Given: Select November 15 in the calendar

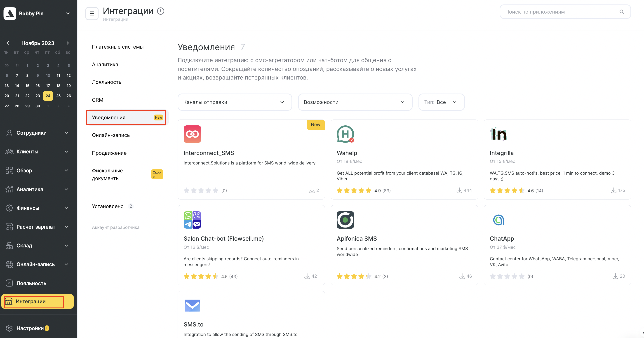Looking at the screenshot, I should click(x=27, y=86).
